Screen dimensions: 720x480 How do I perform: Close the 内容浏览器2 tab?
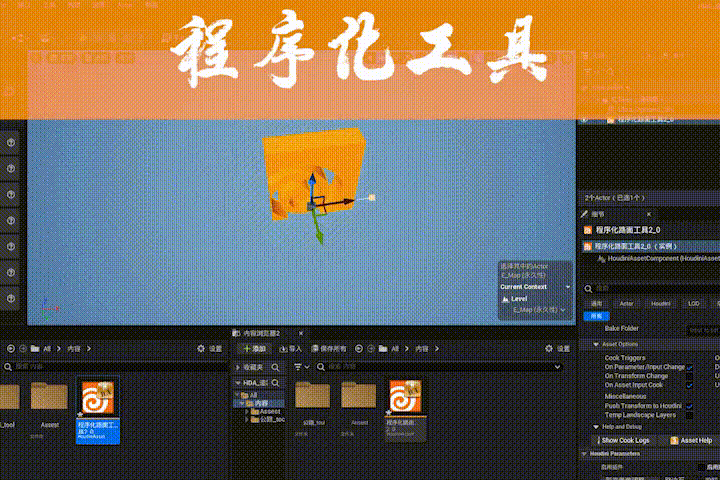tap(301, 333)
